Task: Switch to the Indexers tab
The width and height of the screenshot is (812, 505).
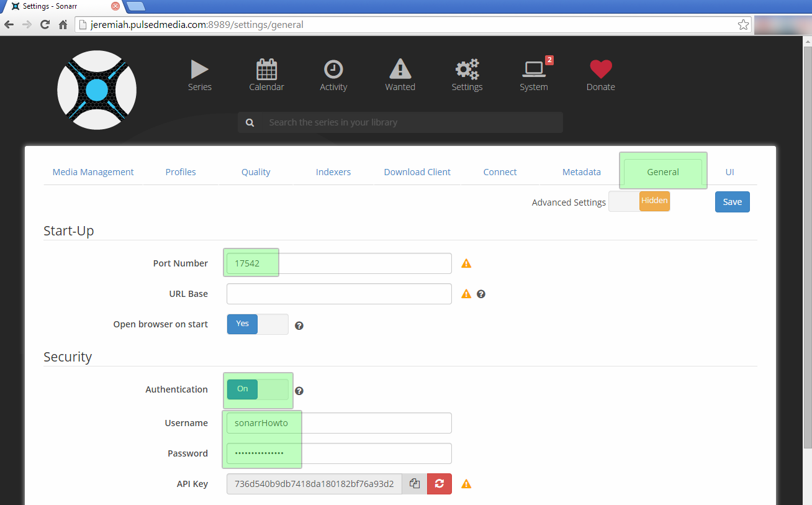Action: click(333, 172)
